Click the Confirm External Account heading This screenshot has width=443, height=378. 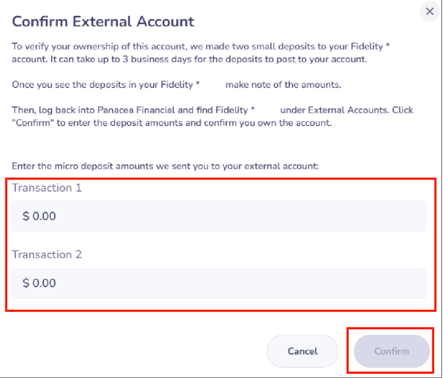(x=103, y=22)
